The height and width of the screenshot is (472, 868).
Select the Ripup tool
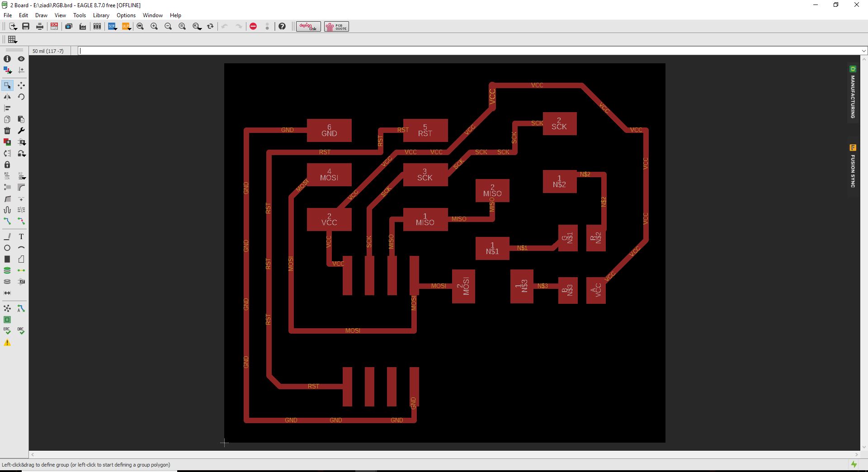pos(21,221)
